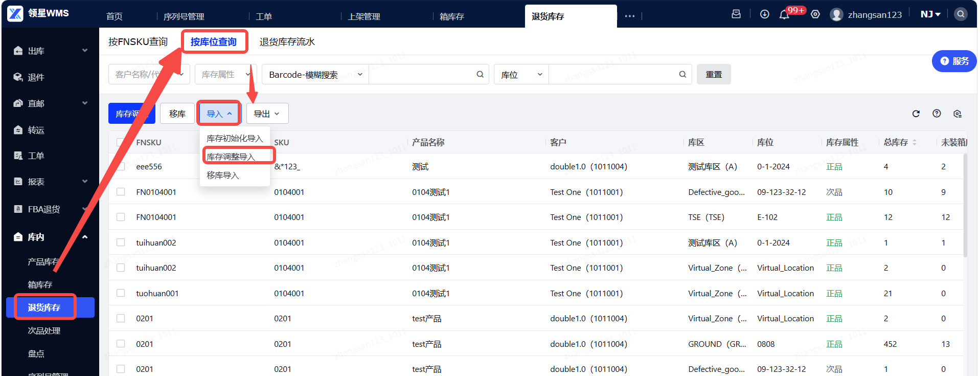Open the 库位 search type dropdown
This screenshot has height=376, width=980.
pyautogui.click(x=521, y=74)
